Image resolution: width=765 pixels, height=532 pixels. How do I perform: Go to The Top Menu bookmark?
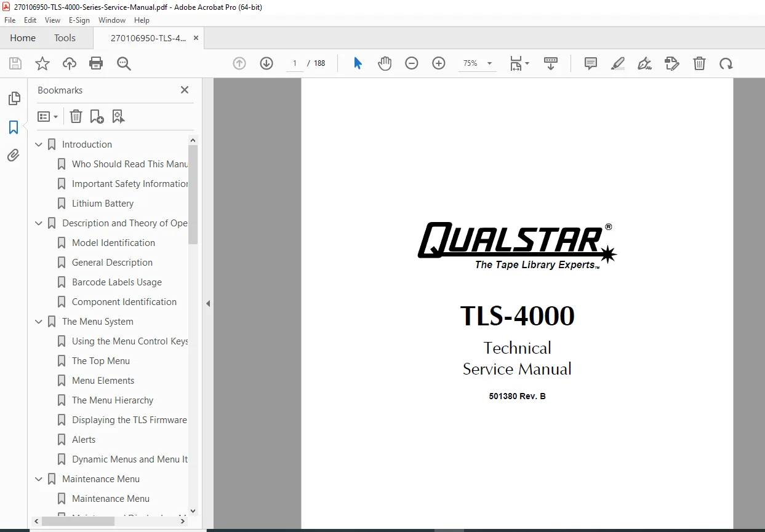(x=101, y=361)
